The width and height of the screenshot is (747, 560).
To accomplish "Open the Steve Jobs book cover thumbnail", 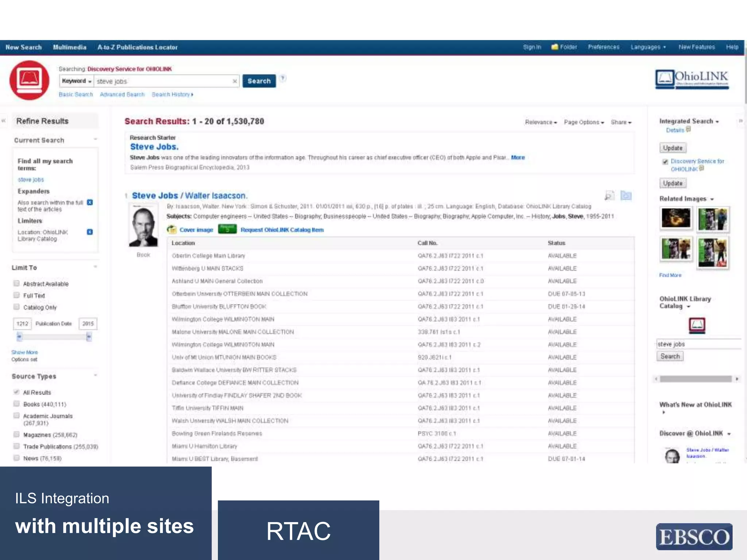I will click(143, 226).
